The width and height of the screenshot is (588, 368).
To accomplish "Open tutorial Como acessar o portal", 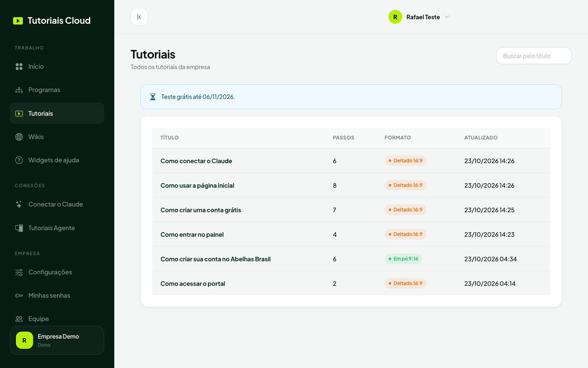I will click(193, 284).
